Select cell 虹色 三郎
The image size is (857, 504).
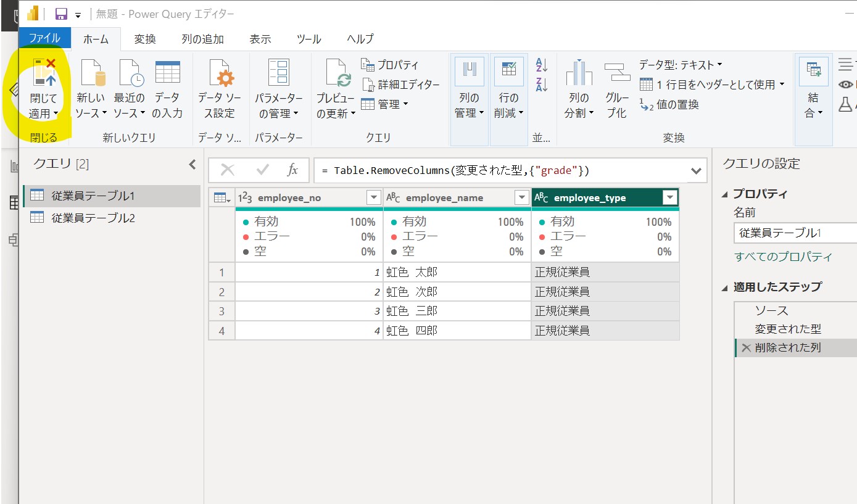[x=457, y=311]
